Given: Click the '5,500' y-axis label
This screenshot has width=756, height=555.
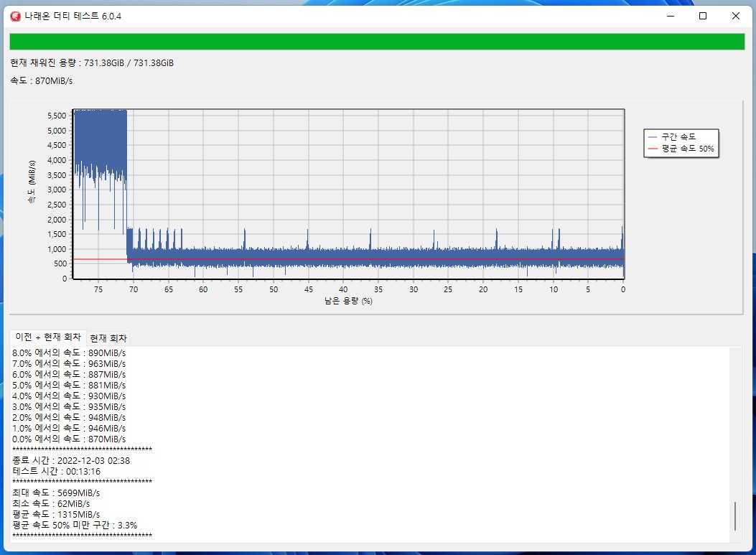Looking at the screenshot, I should [x=57, y=116].
